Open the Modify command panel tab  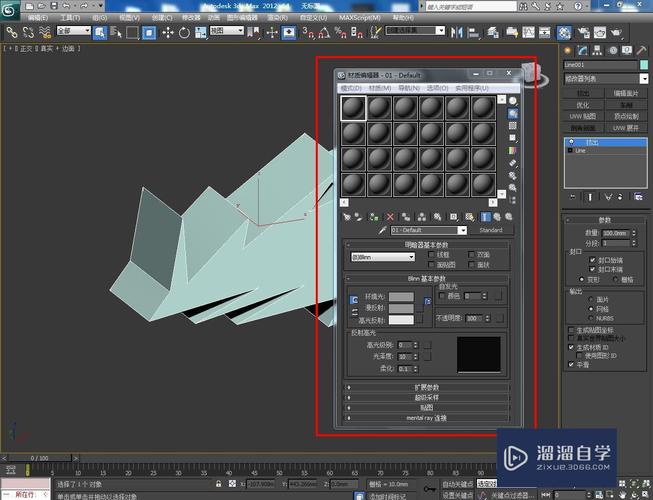583,50
